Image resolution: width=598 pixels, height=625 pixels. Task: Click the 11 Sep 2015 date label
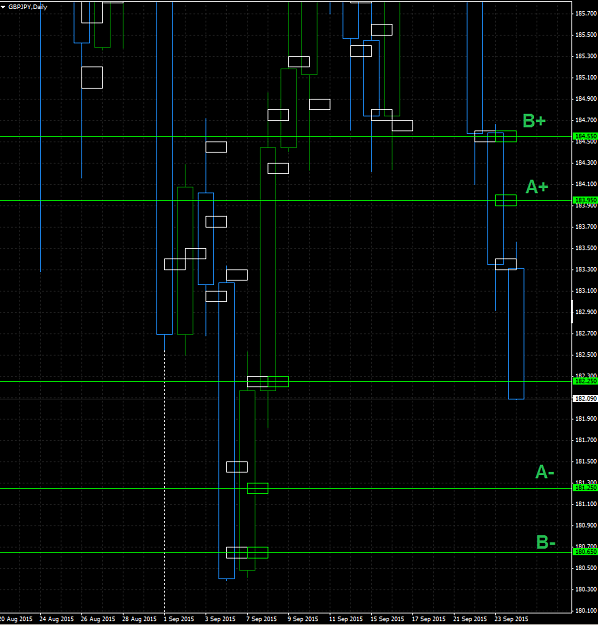(x=346, y=619)
